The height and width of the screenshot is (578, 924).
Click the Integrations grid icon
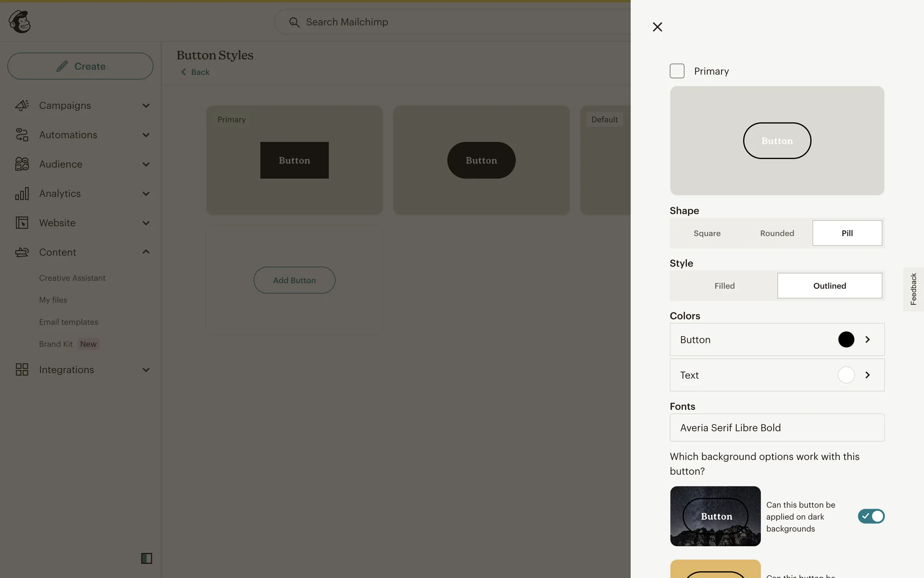click(x=22, y=369)
